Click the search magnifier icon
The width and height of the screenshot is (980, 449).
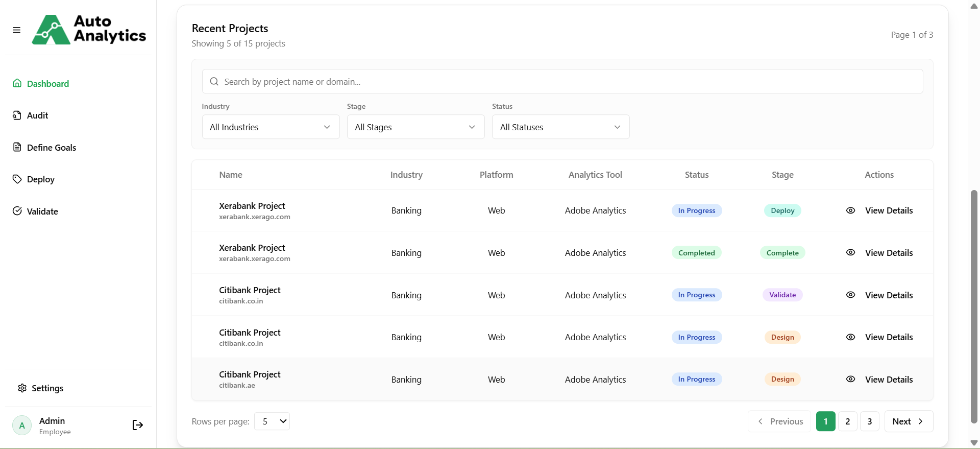tap(214, 82)
